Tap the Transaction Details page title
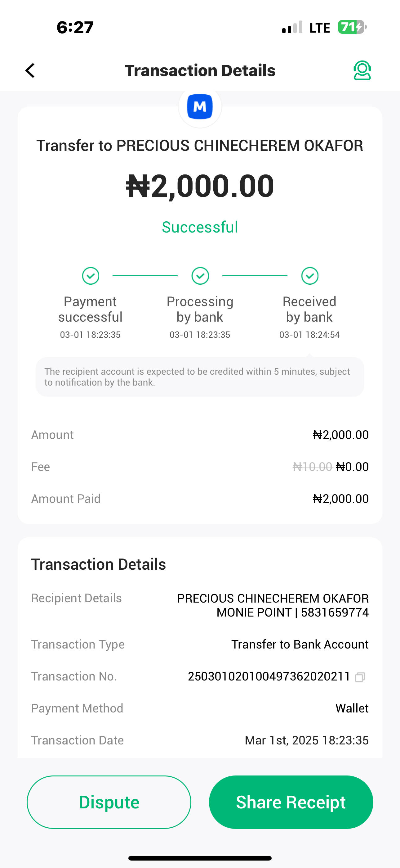 tap(200, 70)
